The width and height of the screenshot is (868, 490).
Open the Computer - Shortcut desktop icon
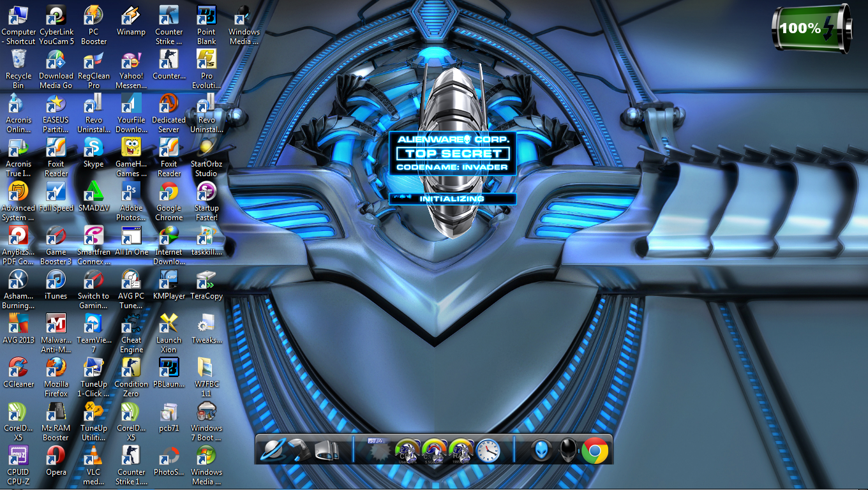pyautogui.click(x=19, y=25)
